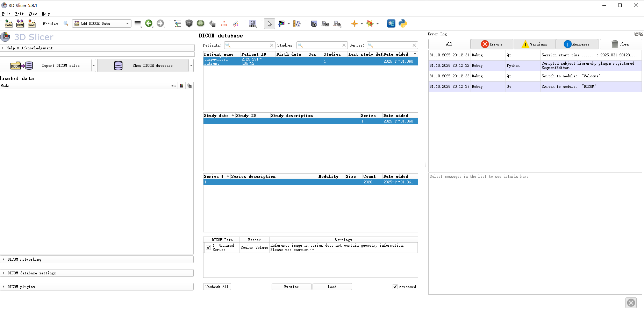Click the module search magnifier icon
Image resolution: width=644 pixels, height=309 pixels.
pyautogui.click(x=66, y=23)
